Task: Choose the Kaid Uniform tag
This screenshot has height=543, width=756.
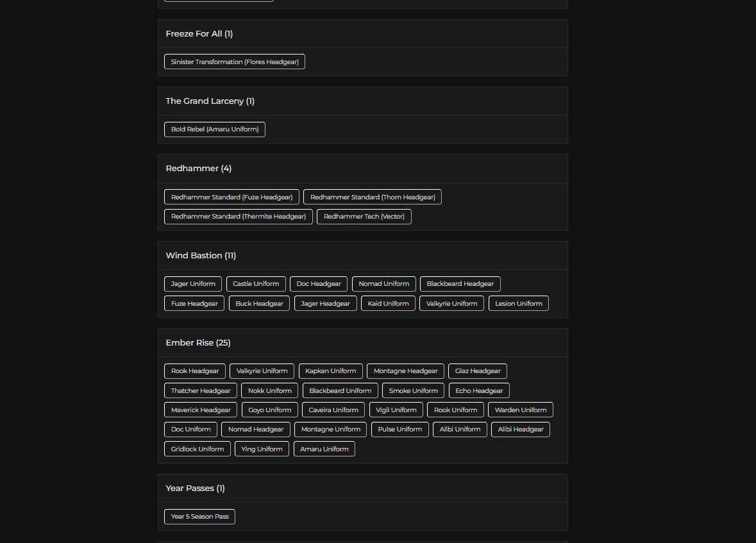Action: [388, 304]
